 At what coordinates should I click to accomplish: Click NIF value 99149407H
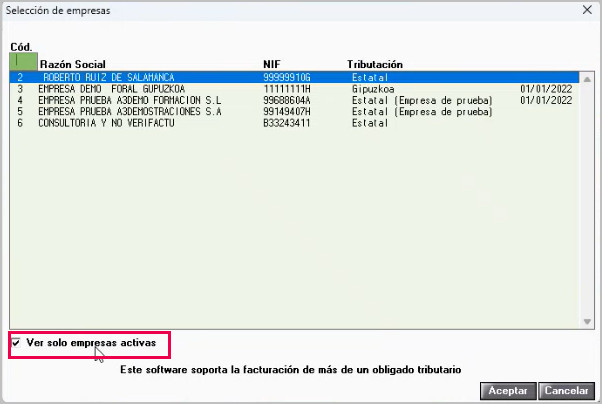pos(286,112)
